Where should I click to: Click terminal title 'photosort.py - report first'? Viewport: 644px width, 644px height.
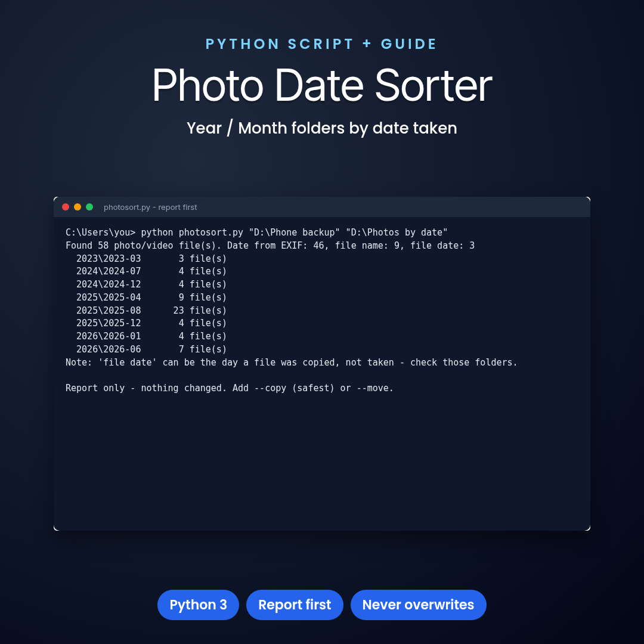(x=150, y=208)
